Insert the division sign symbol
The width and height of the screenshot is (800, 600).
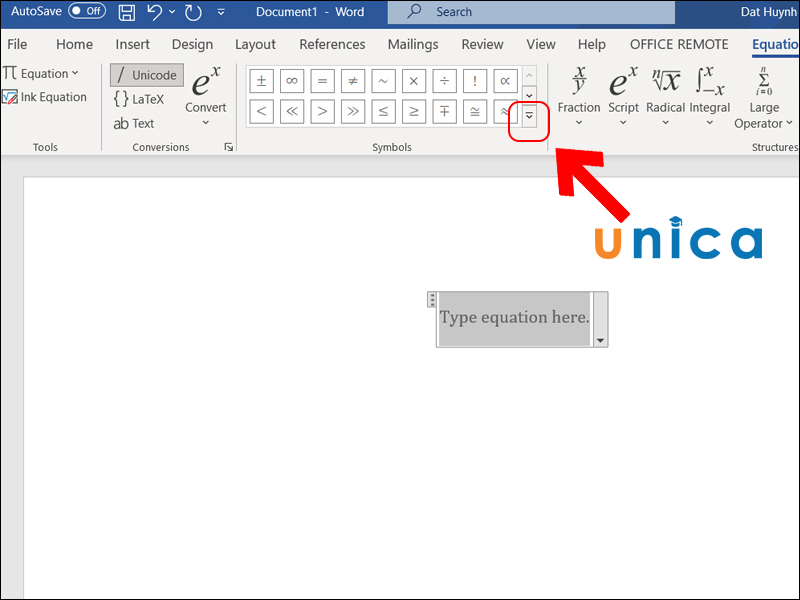coord(444,81)
